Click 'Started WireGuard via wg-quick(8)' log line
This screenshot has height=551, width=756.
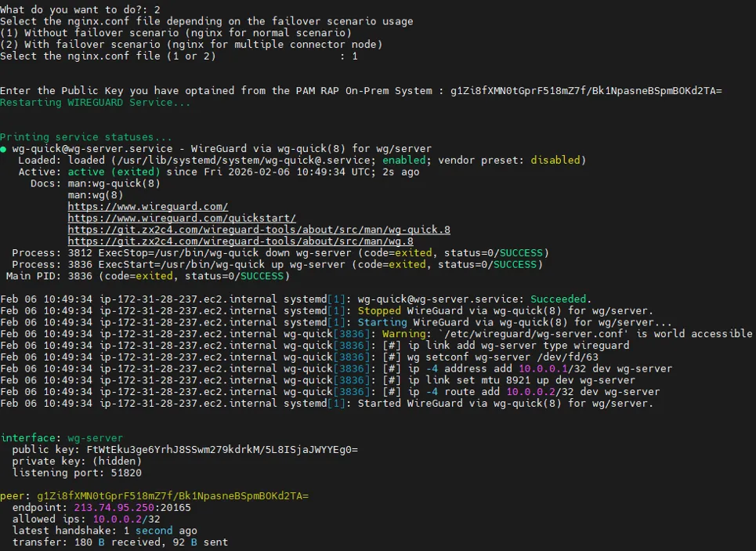click(327, 404)
